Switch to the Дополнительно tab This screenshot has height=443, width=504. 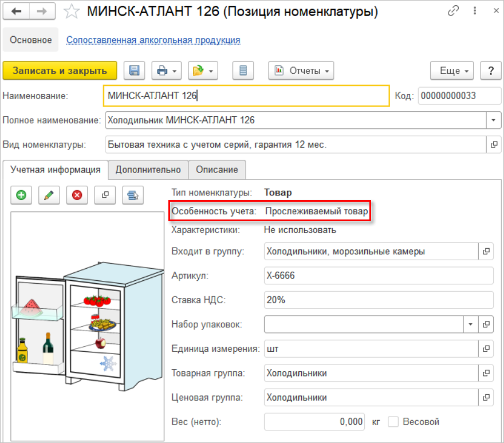(x=148, y=170)
